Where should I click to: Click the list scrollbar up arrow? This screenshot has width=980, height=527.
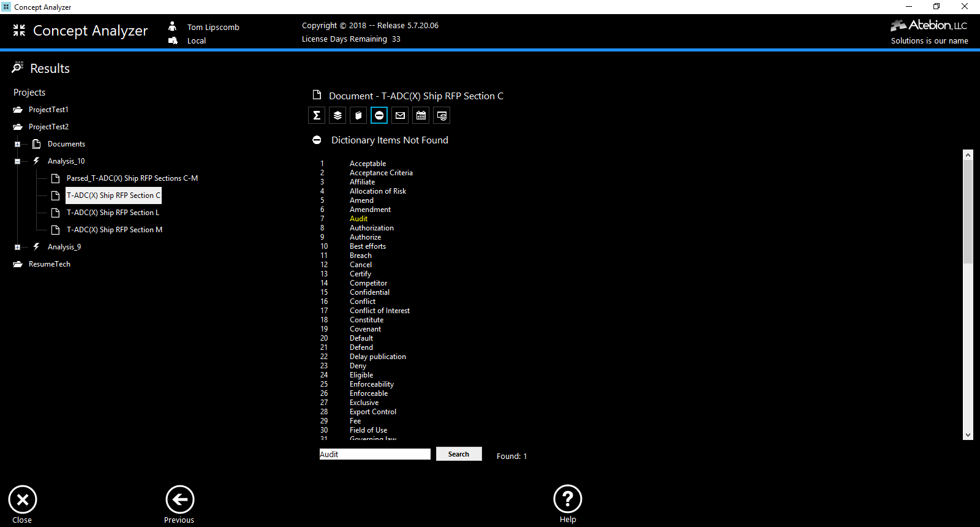(968, 154)
